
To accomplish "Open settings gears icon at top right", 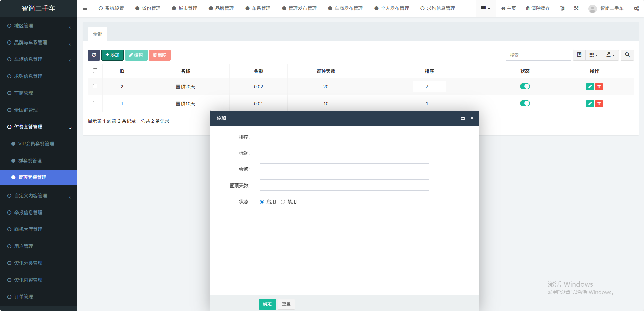I will (636, 8).
